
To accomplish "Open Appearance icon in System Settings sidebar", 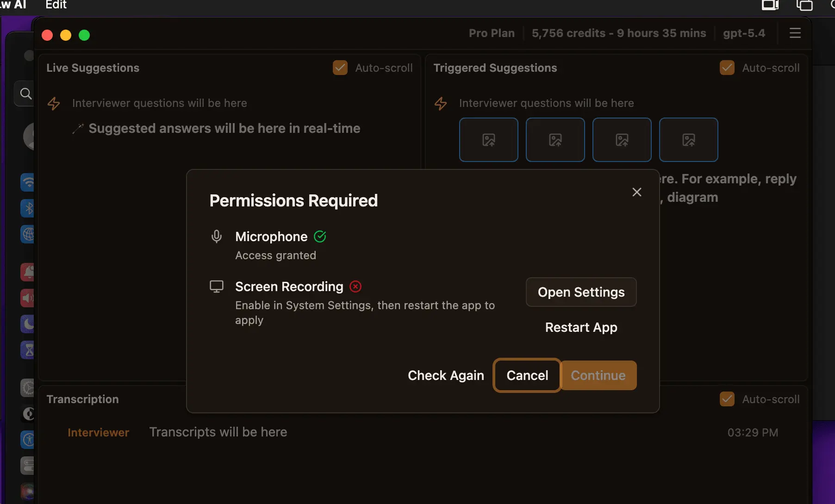I will tap(27, 414).
